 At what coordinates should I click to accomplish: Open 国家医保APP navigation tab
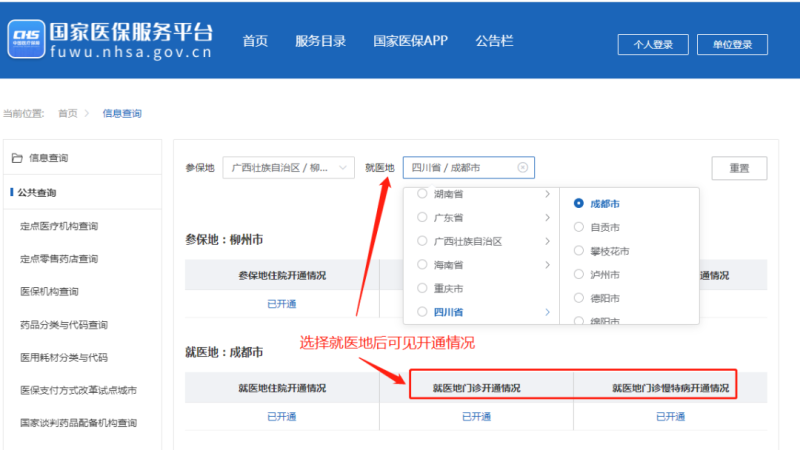click(x=410, y=41)
